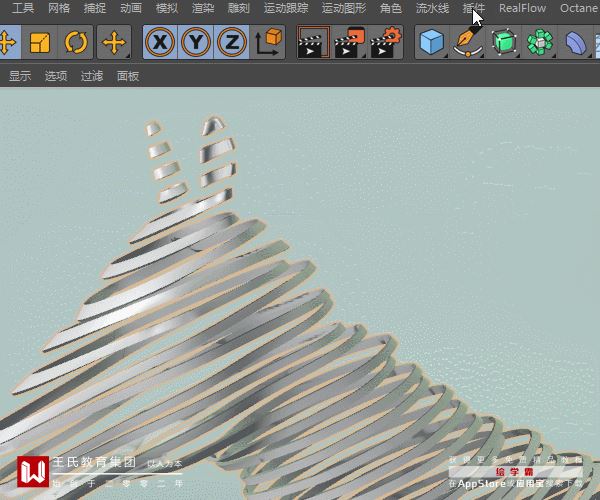Add a Cube primitive object
The height and width of the screenshot is (500, 600).
coord(432,42)
